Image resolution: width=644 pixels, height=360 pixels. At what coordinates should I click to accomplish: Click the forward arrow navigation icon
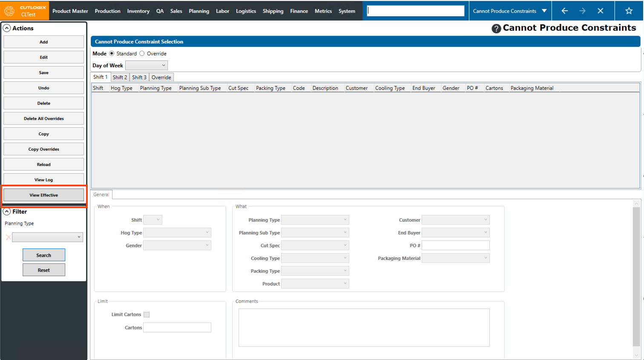[x=582, y=11]
